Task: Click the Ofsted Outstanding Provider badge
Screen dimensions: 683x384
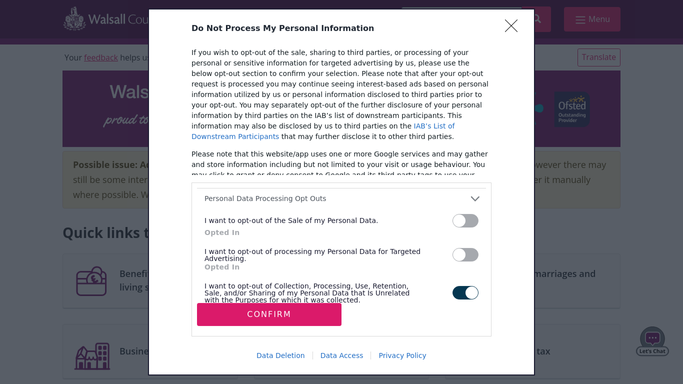Action: click(x=572, y=109)
